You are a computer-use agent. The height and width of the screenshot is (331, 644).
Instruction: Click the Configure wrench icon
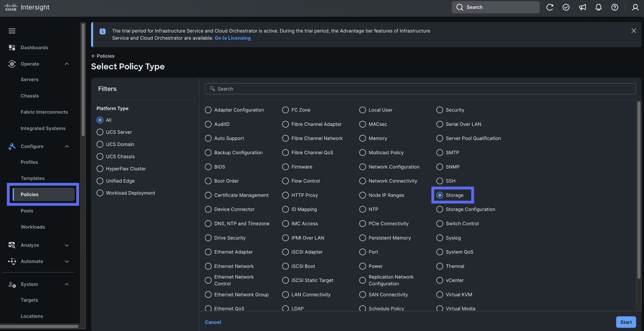pos(12,146)
